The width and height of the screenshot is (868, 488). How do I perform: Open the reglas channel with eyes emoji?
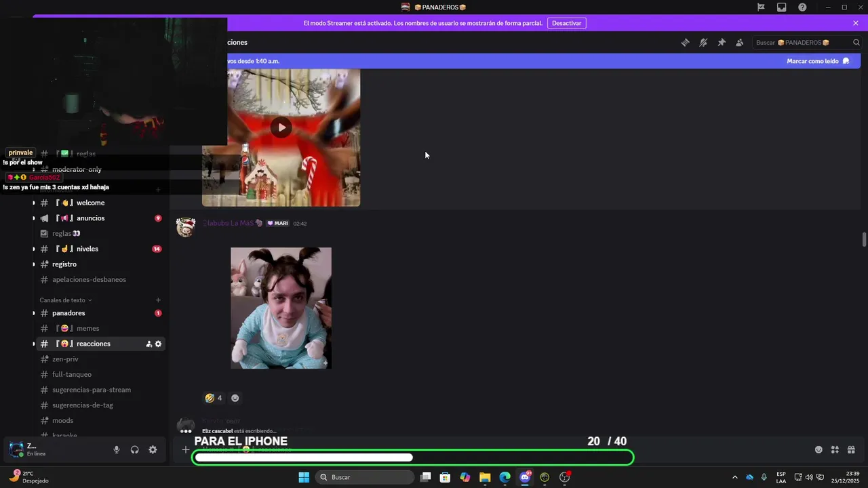66,233
